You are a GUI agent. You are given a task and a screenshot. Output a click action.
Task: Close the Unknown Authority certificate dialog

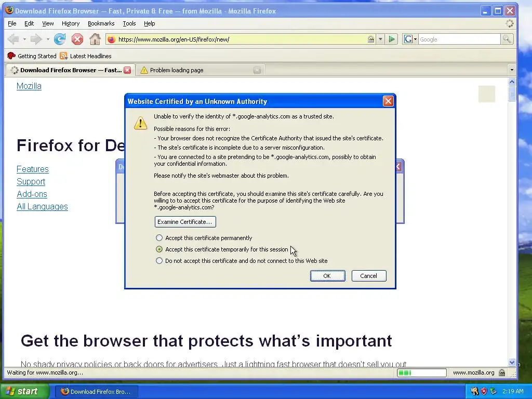pyautogui.click(x=388, y=101)
